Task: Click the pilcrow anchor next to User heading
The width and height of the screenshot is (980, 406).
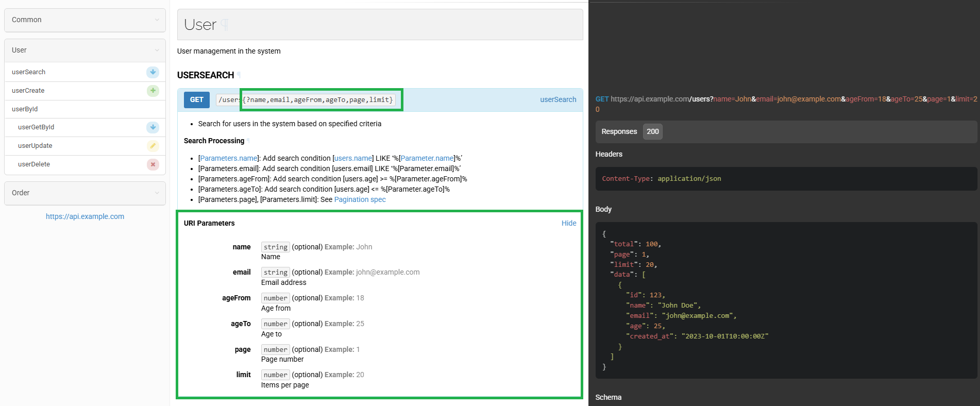Action: [x=225, y=25]
